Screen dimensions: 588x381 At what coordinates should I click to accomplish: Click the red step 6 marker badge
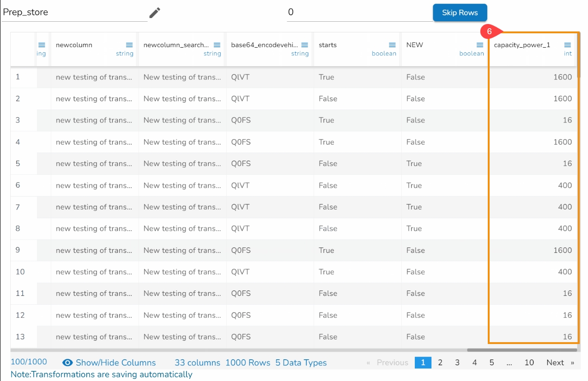tap(490, 31)
